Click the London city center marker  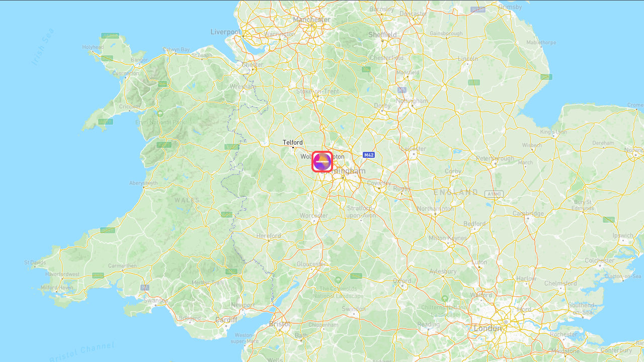[506, 322]
